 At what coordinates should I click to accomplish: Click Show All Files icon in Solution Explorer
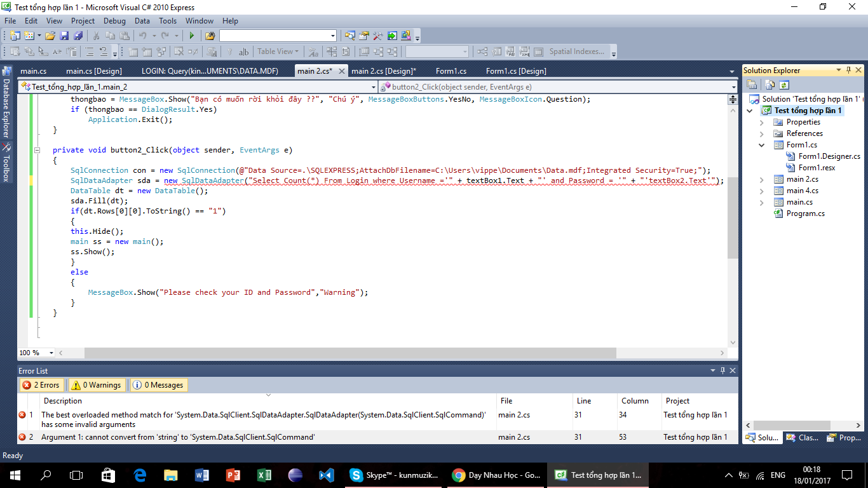(770, 85)
